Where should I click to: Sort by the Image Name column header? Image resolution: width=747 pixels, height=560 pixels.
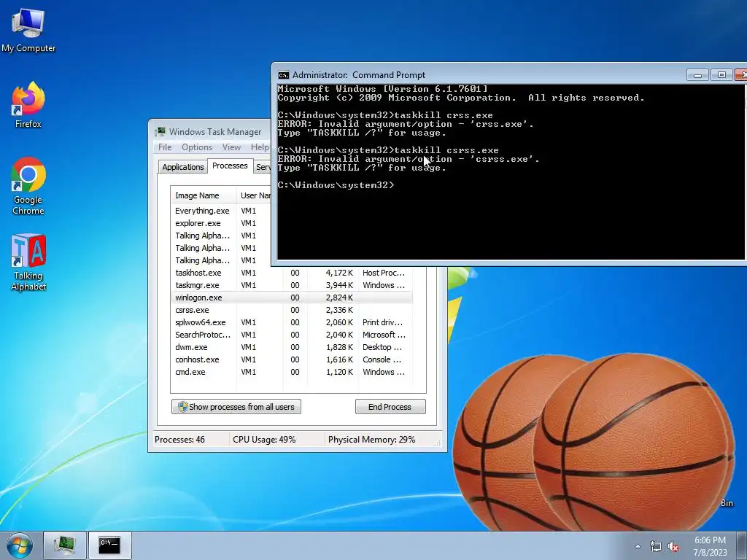[x=204, y=195]
